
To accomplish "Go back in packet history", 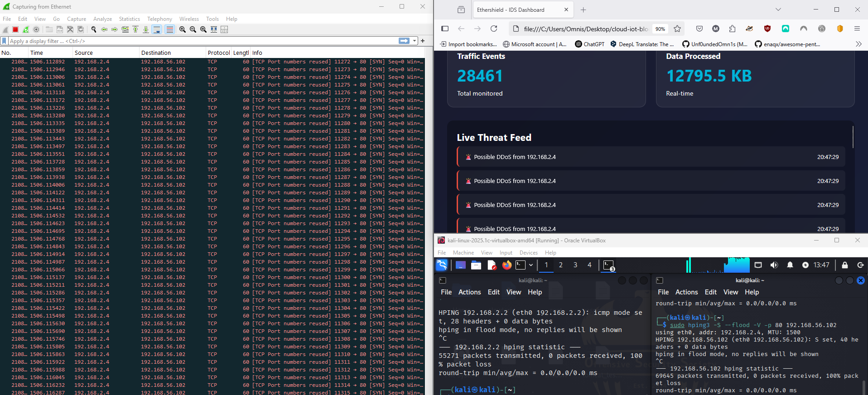I will pos(104,29).
